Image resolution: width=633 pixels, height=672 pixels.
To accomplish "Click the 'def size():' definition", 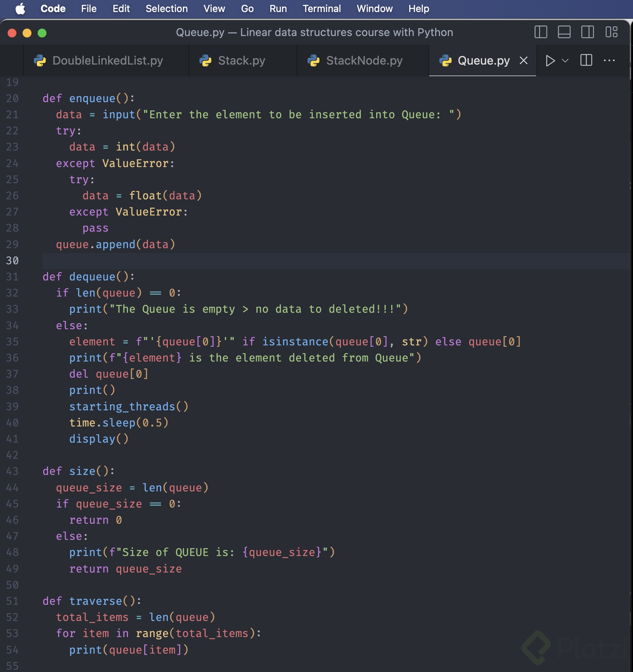I will point(79,471).
